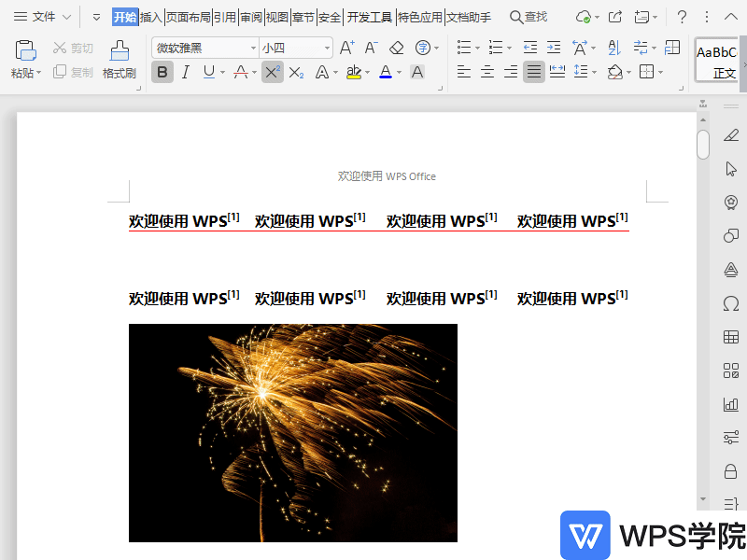This screenshot has width=747, height=560.
Task: Center align text using the center icon
Action: click(486, 72)
